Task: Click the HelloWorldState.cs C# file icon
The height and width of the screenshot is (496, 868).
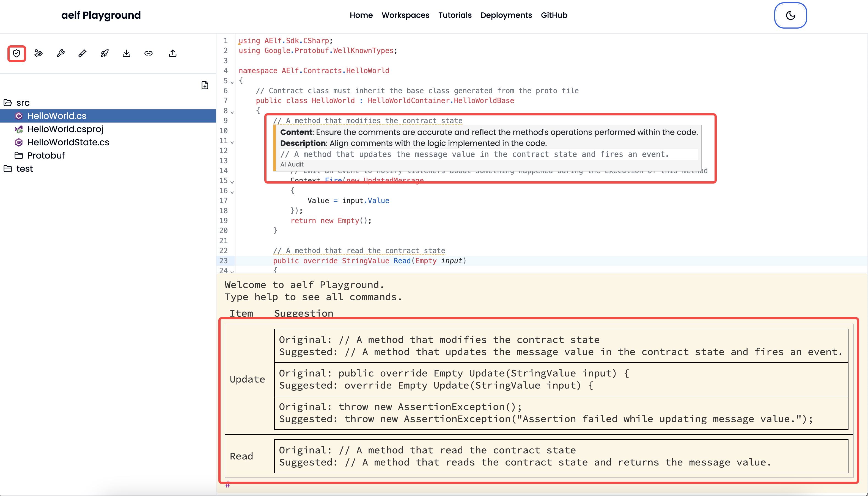Action: click(x=19, y=142)
